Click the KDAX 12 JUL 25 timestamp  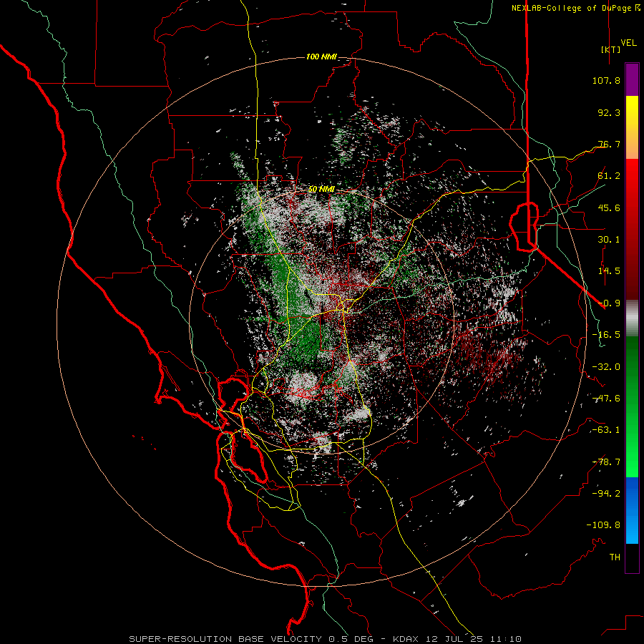point(457,639)
